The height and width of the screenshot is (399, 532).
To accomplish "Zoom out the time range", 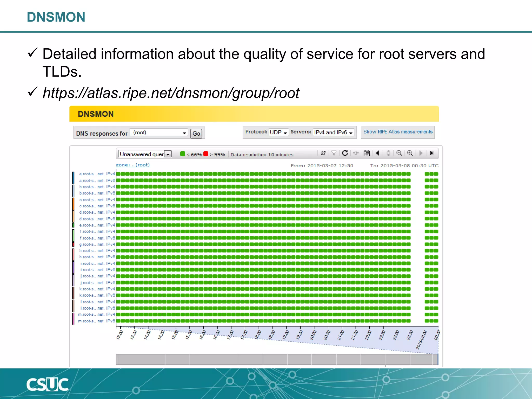I will pyautogui.click(x=399, y=153).
